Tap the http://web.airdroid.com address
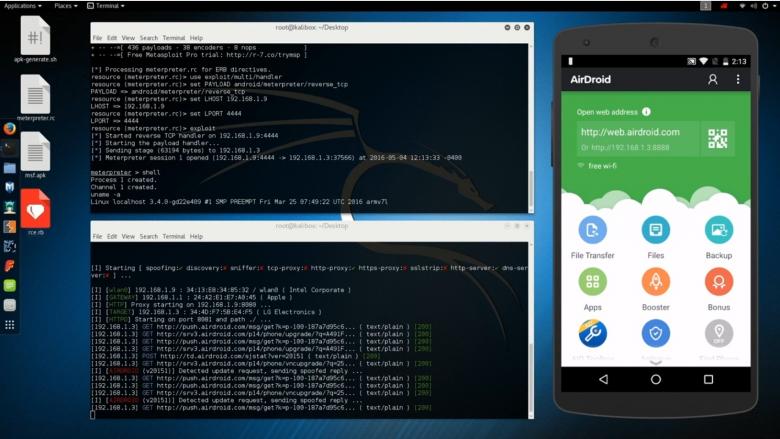 630,132
